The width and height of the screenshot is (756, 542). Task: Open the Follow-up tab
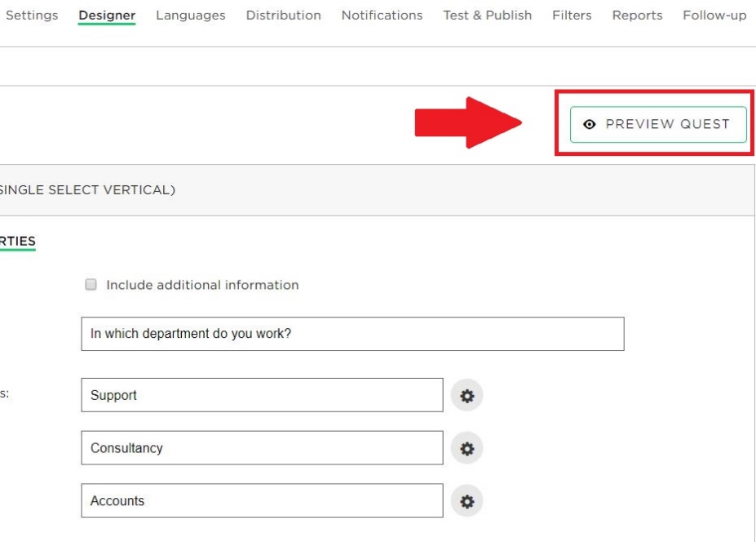tap(714, 16)
